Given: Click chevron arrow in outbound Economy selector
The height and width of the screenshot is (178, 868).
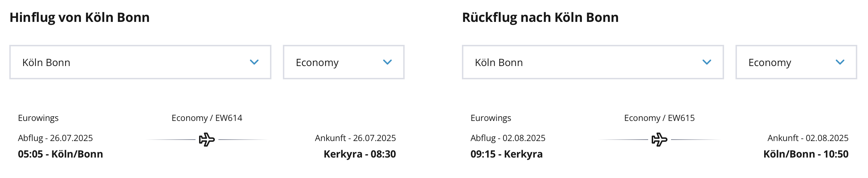Looking at the screenshot, I should pos(387,62).
